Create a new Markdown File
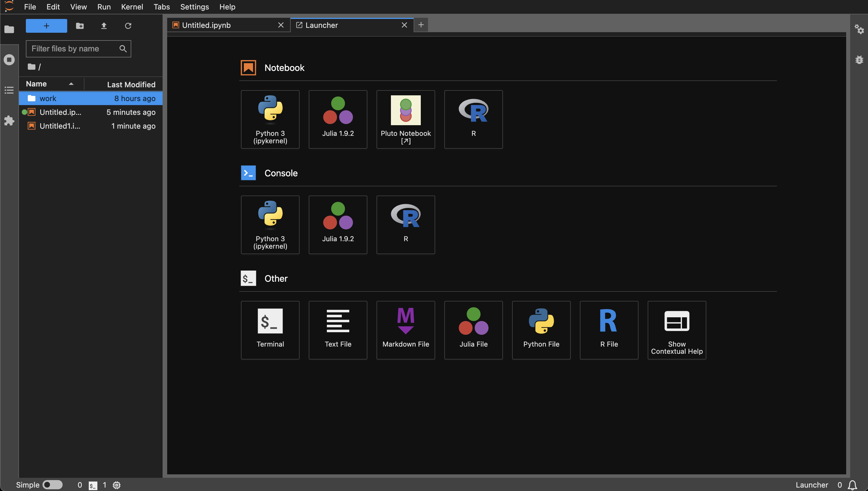This screenshot has width=868, height=491. point(405,329)
